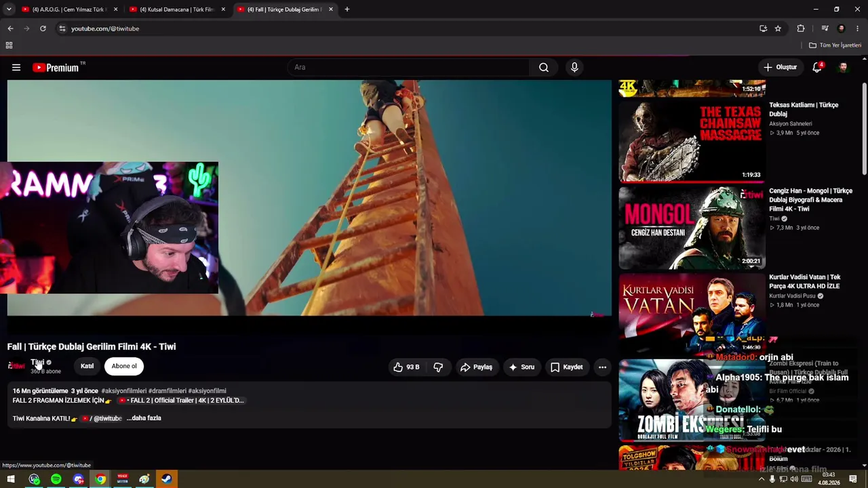Image resolution: width=868 pixels, height=488 pixels.
Task: Open Voice Meeter from the taskbar
Action: pyautogui.click(x=122, y=479)
